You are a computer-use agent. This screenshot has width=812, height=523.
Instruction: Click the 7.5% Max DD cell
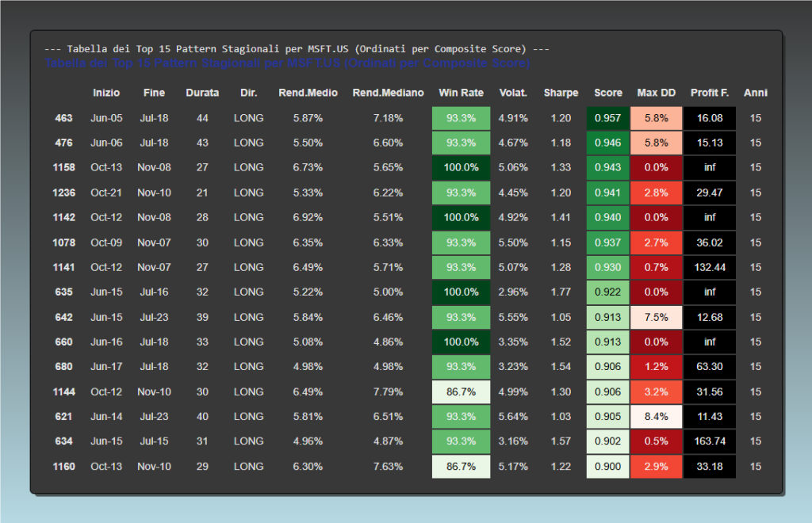656,317
